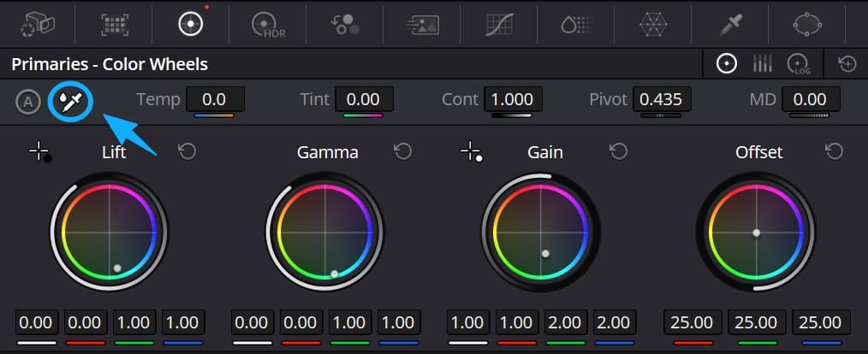Select the Color Wheels palette icon

[190, 24]
